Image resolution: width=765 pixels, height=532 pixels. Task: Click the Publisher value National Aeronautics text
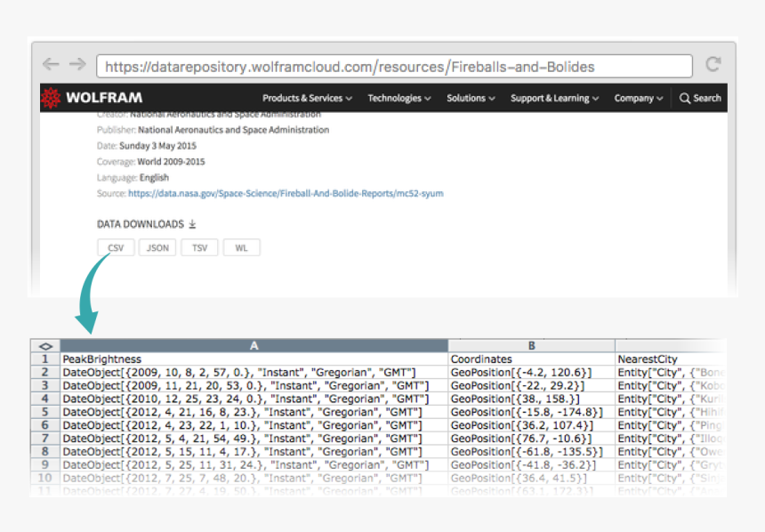click(234, 130)
